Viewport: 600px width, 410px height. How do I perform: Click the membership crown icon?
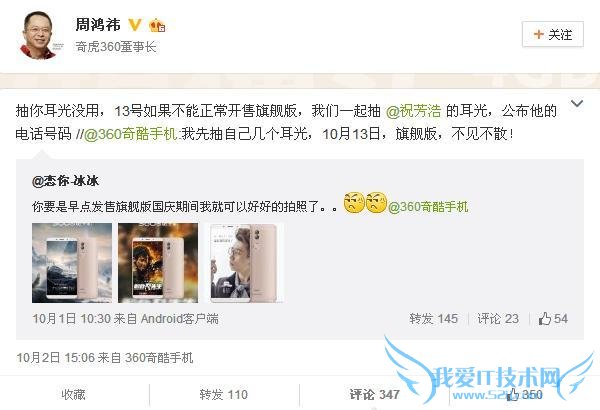pos(157,25)
